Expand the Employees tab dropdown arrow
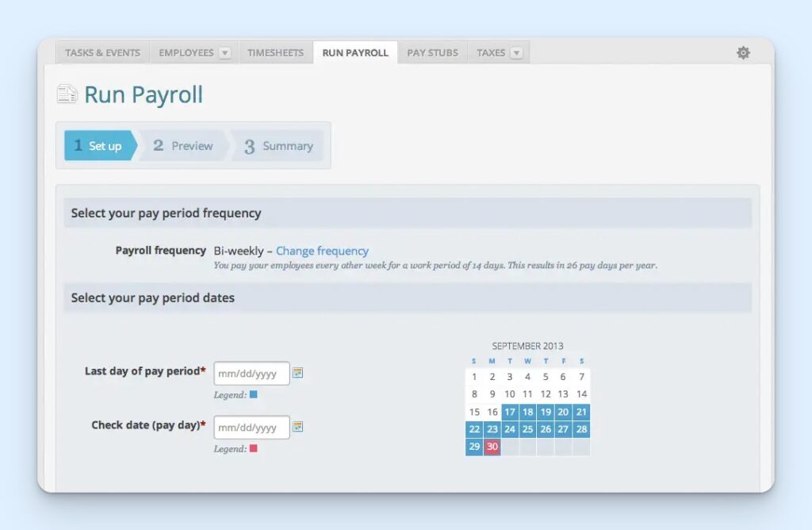The height and width of the screenshot is (530, 812). point(224,53)
